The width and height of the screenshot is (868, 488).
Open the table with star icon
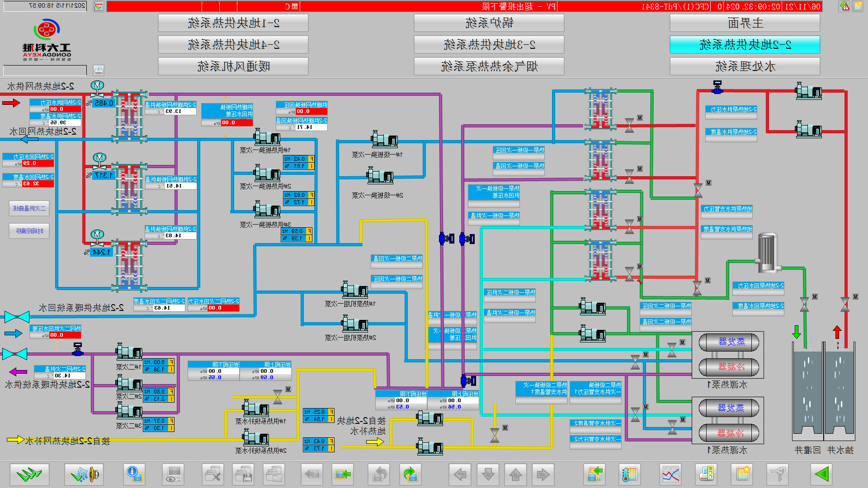[742, 474]
